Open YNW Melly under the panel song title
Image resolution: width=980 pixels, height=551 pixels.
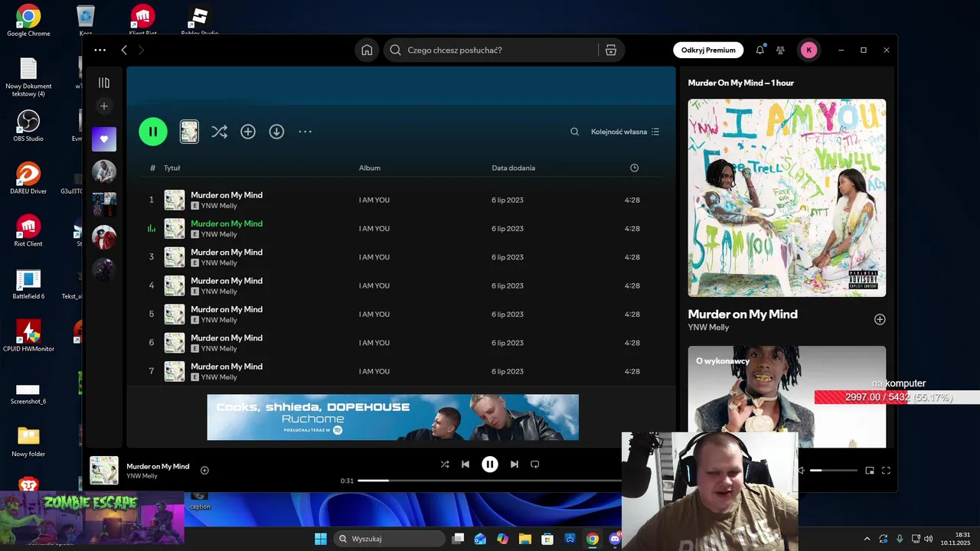click(708, 328)
